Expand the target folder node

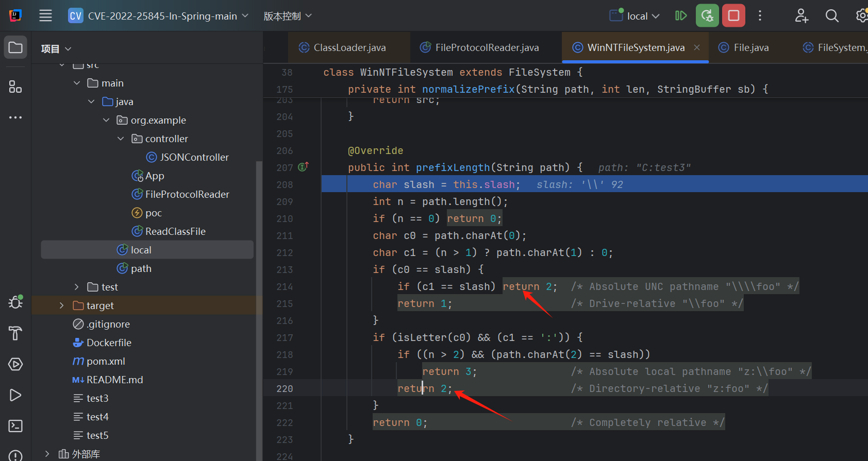(62, 305)
